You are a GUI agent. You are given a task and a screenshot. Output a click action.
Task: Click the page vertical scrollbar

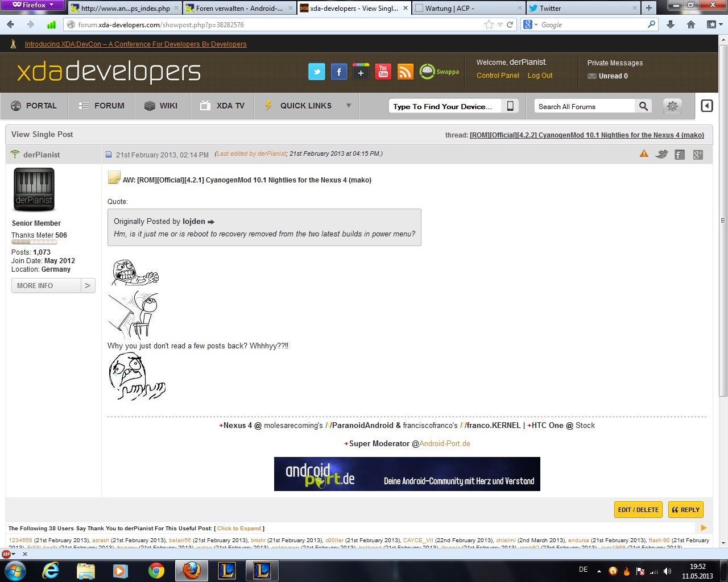723,284
